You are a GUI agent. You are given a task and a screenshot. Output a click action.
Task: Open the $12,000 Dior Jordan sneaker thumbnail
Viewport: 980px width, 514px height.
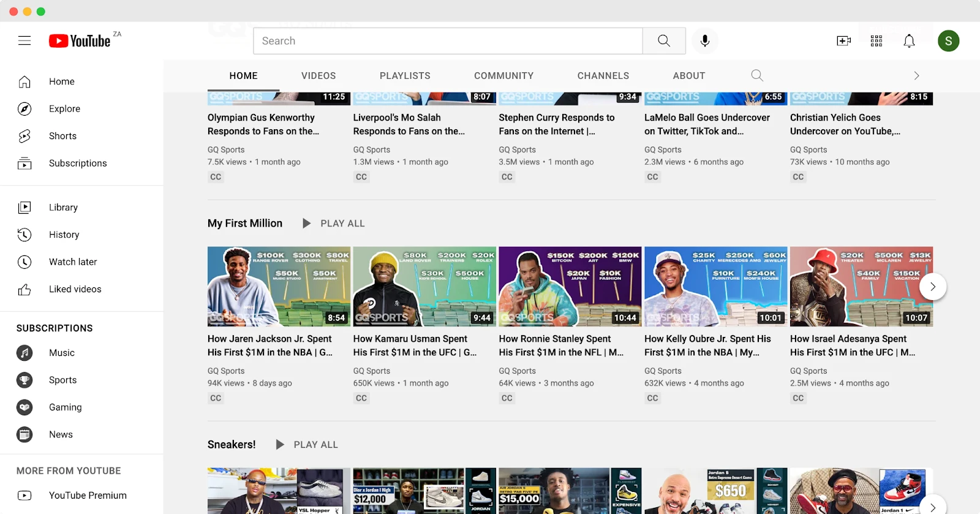coord(424,491)
